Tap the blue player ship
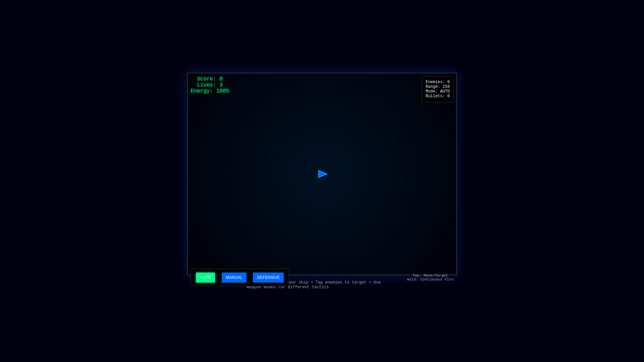Screen dimensions: 644x362 click(x=323, y=174)
